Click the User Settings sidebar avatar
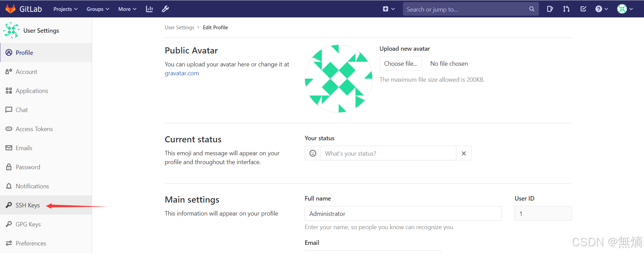 pyautogui.click(x=11, y=30)
